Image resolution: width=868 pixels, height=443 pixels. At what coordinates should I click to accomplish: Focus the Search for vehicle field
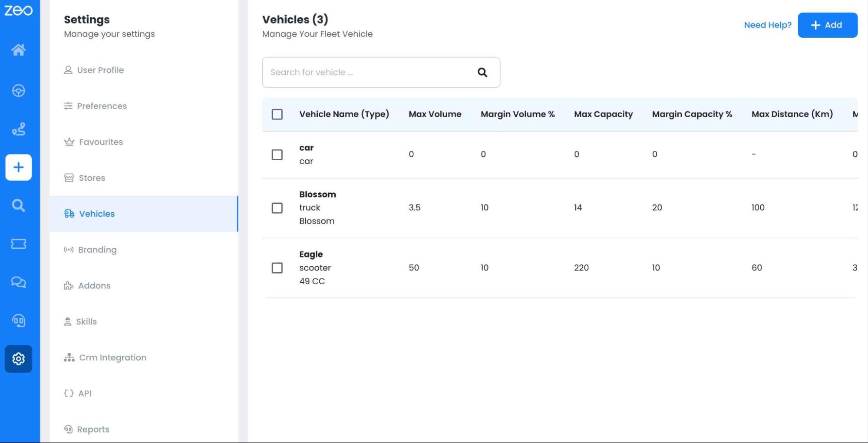[x=369, y=73]
